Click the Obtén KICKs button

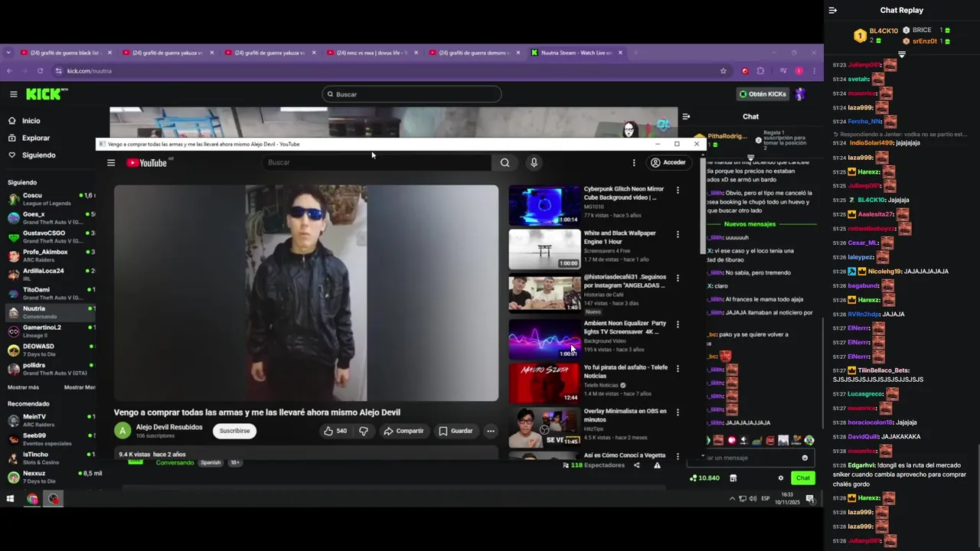[x=763, y=94]
